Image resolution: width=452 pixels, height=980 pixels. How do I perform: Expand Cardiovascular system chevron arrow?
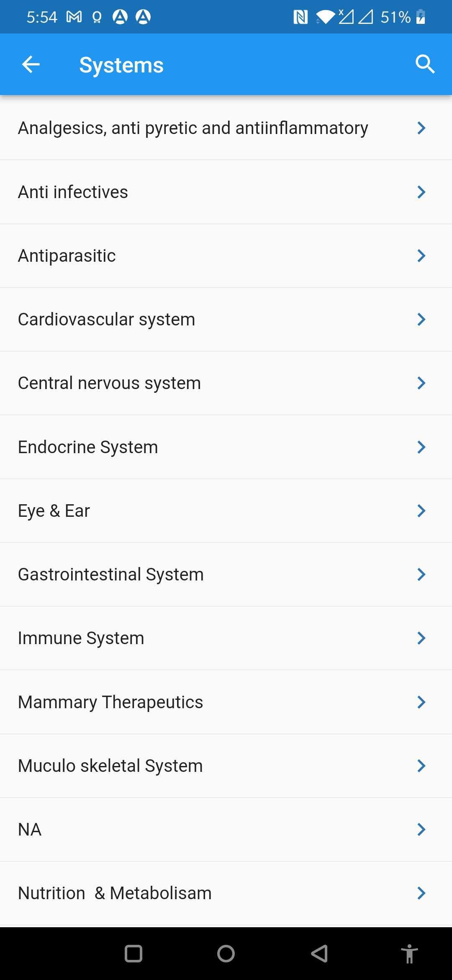coord(421,320)
